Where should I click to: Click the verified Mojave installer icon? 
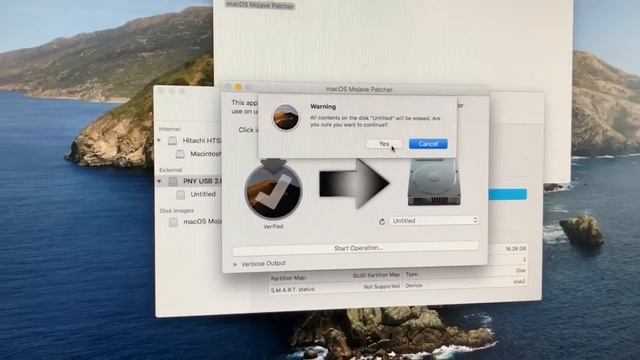(x=273, y=191)
